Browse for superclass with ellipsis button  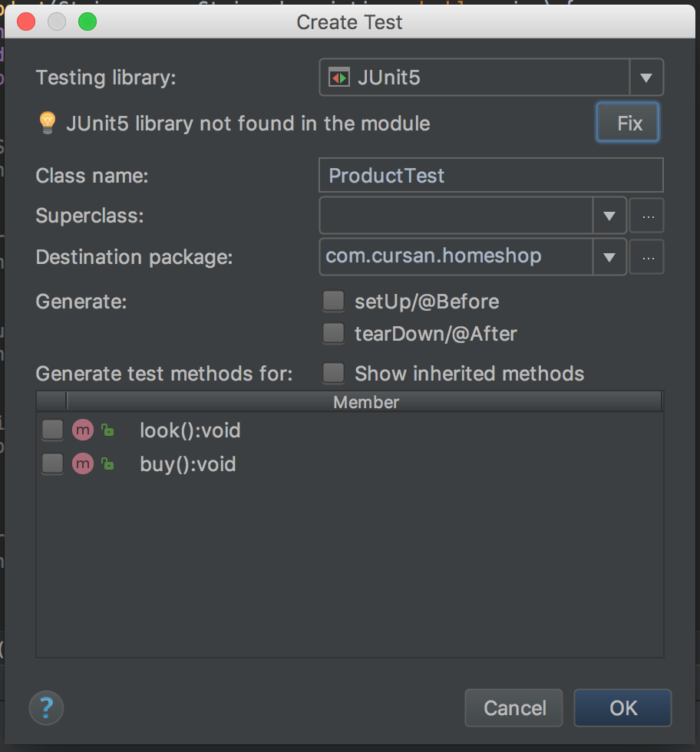point(647,216)
